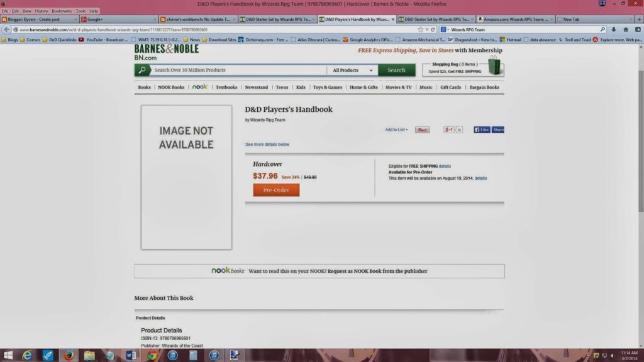Go to the Firefox home icon
The width and height of the screenshot is (644, 362).
coord(626,30)
